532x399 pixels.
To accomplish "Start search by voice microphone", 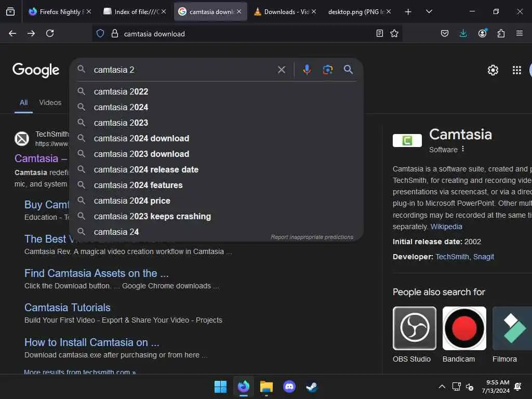I will [307, 70].
